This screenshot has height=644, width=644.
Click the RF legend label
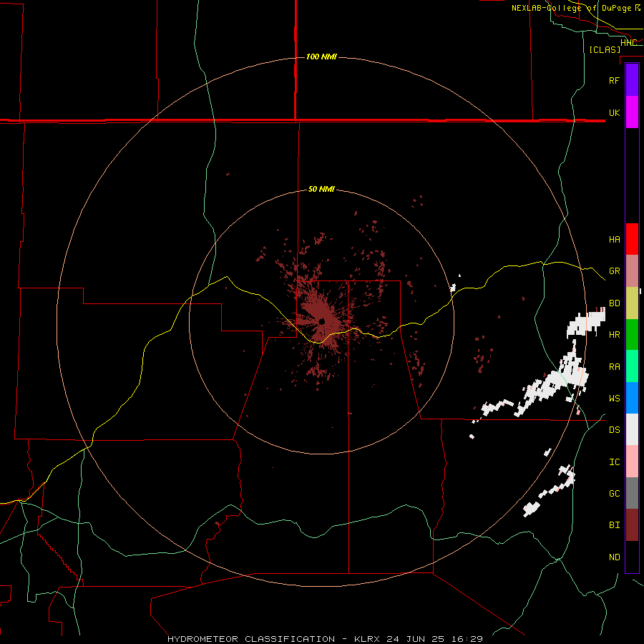[614, 80]
